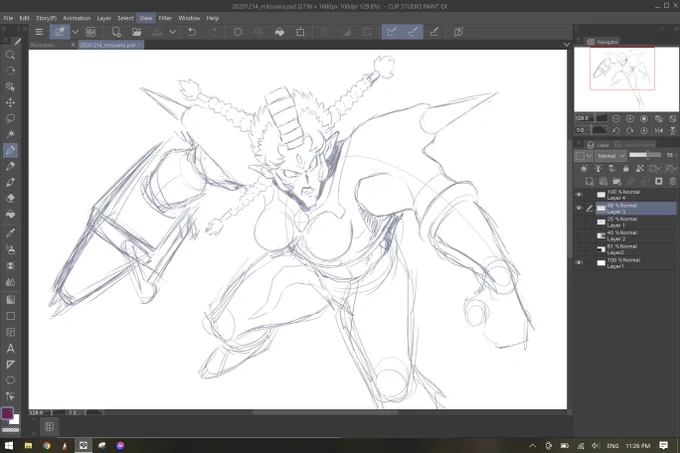Image resolution: width=680 pixels, height=453 pixels.
Task: Open the hamburger menu in command bar
Action: coord(39,32)
